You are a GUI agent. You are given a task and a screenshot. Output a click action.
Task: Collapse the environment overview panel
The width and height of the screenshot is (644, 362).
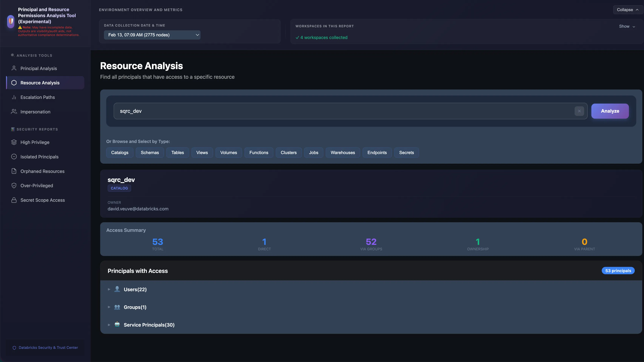[628, 10]
